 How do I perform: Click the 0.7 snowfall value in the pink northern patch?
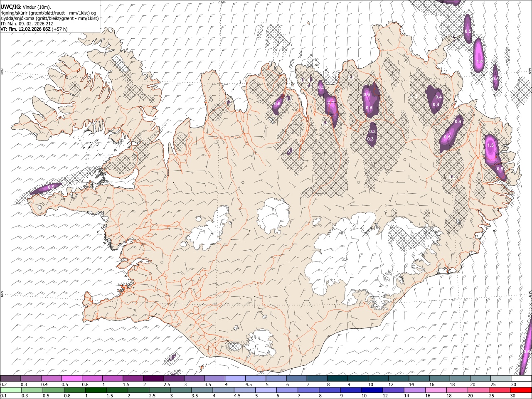(331, 102)
